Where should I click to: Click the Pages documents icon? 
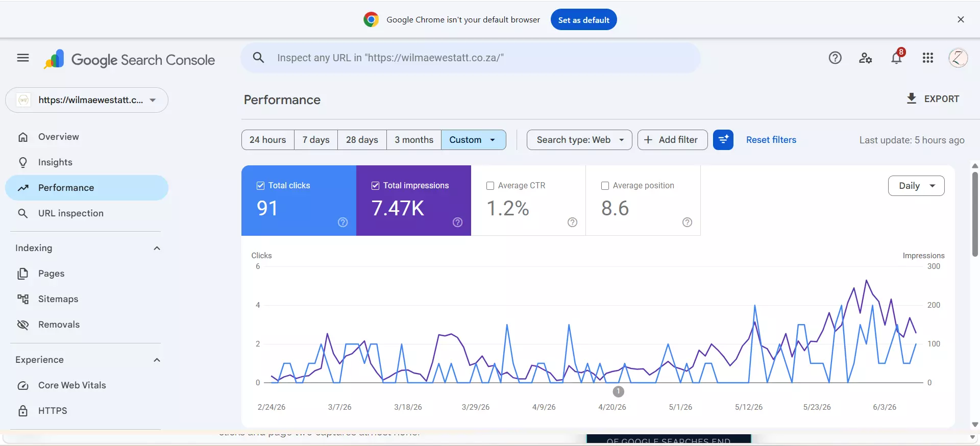[23, 274]
